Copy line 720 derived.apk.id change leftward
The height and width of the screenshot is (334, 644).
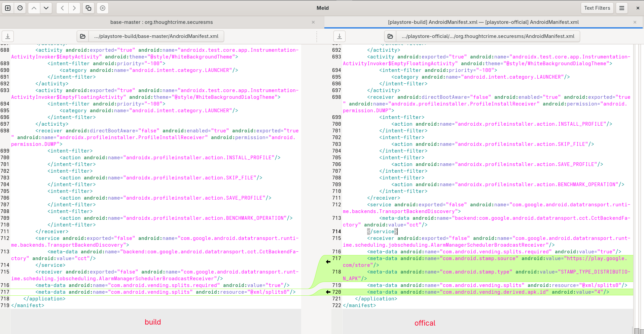[x=328, y=292]
